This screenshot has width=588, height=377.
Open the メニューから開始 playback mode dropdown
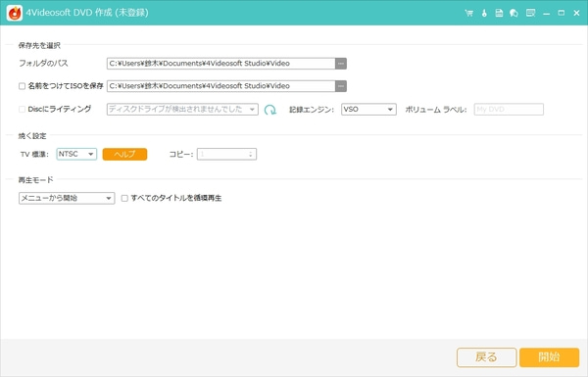(67, 198)
